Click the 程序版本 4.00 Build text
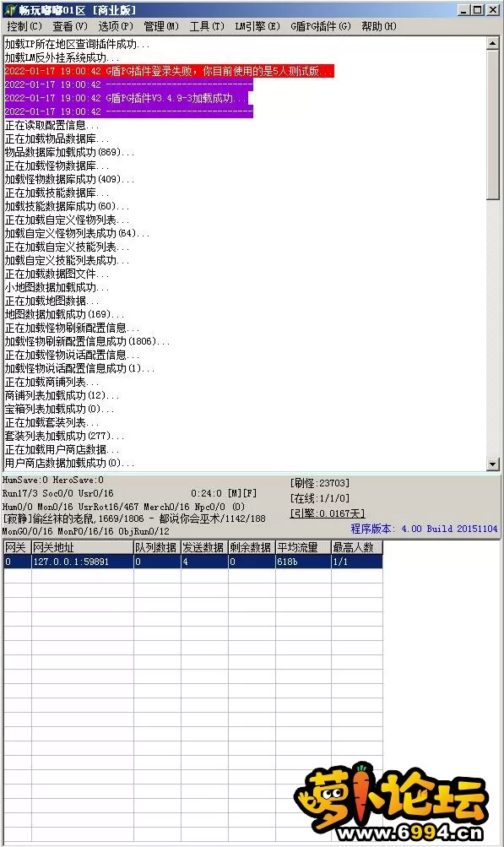Screen dimensions: 504x847 point(424,529)
